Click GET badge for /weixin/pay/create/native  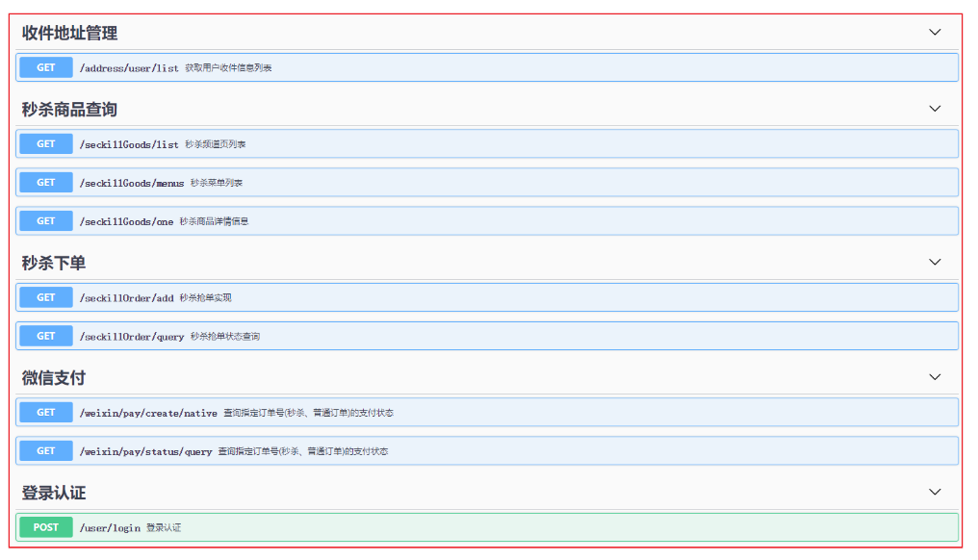(x=46, y=412)
